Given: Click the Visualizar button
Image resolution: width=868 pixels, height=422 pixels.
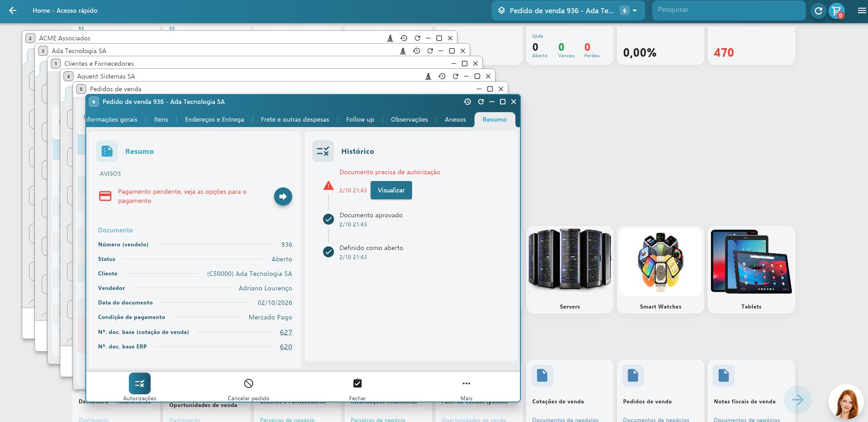Looking at the screenshot, I should tap(391, 190).
